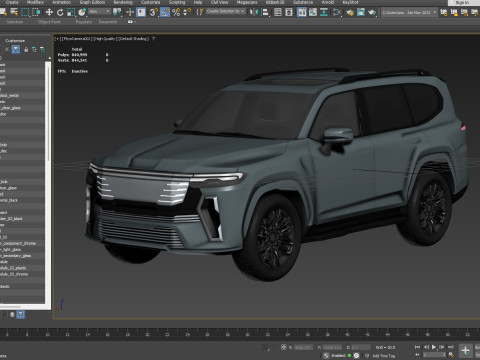Activate the Select and Rotate tool
The width and height of the screenshot is (480, 360).
(60, 13)
